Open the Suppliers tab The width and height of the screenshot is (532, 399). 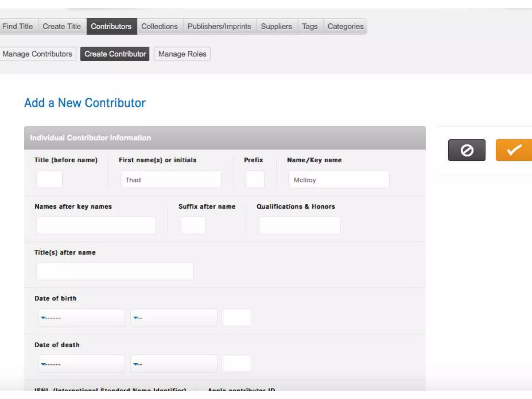276,26
